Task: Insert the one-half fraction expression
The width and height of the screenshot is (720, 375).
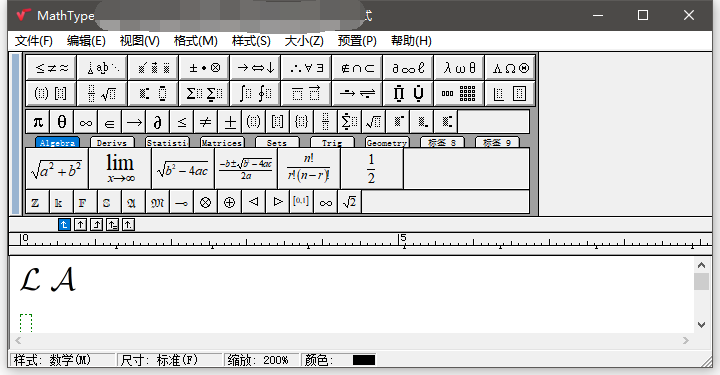Action: [x=371, y=168]
